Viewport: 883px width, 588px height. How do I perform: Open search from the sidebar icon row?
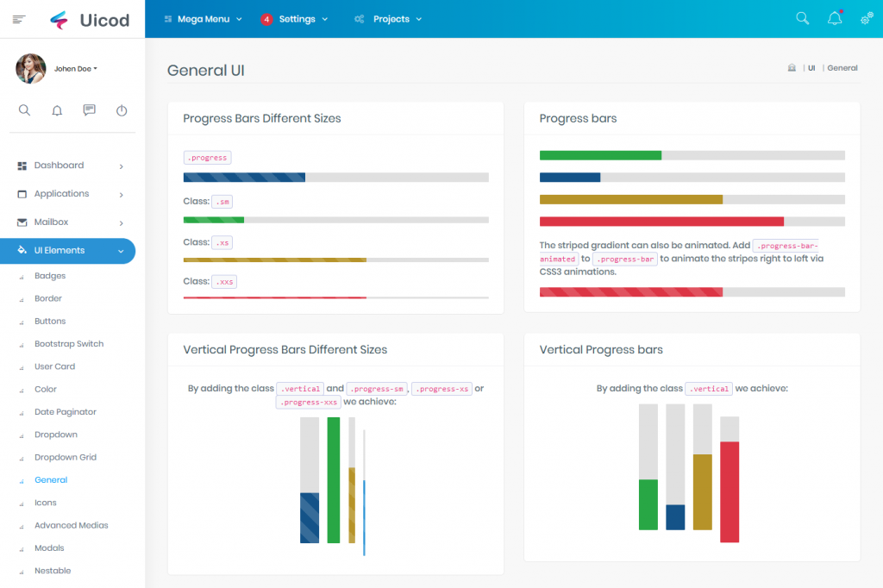click(24, 110)
